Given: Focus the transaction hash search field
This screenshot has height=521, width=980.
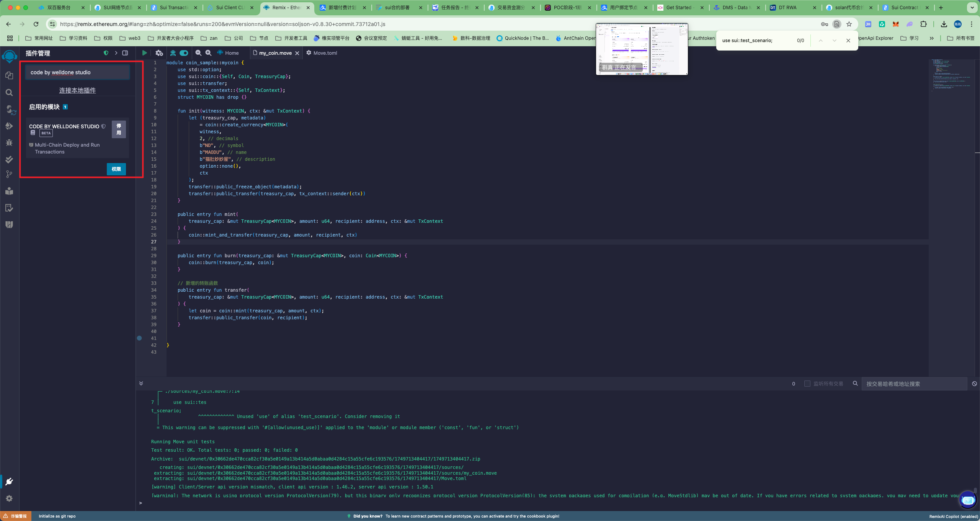Looking at the screenshot, I should [913, 384].
